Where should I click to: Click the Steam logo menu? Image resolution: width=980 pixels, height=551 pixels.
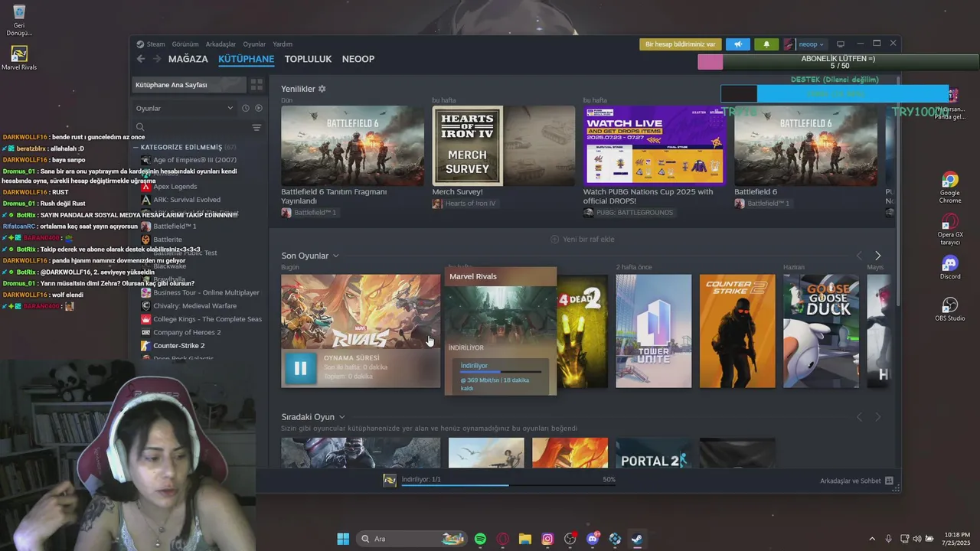(x=151, y=44)
